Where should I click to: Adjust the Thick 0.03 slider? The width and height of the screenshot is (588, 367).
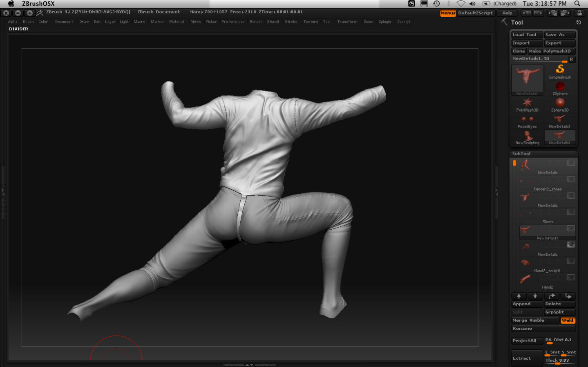point(560,361)
